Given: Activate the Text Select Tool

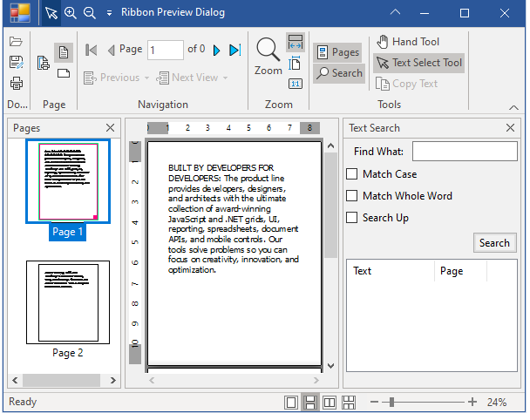Looking at the screenshot, I should (418, 63).
